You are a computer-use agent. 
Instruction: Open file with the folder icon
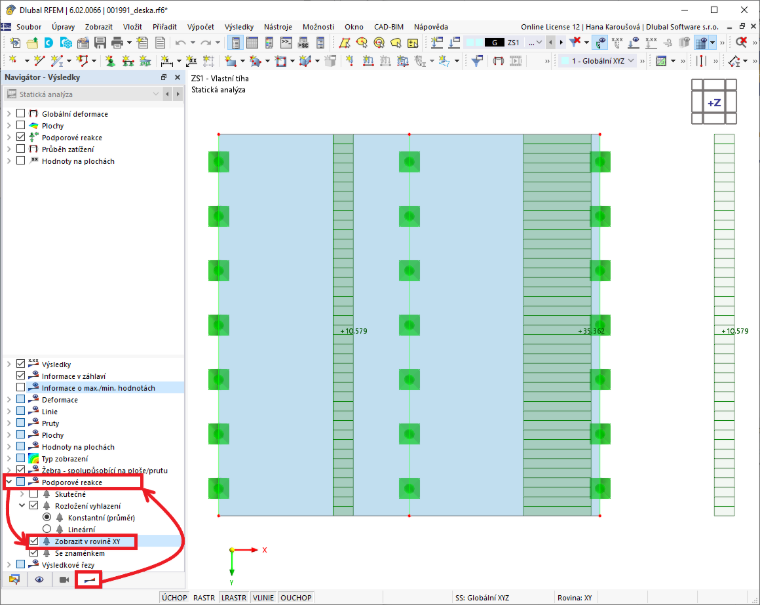pos(32,43)
